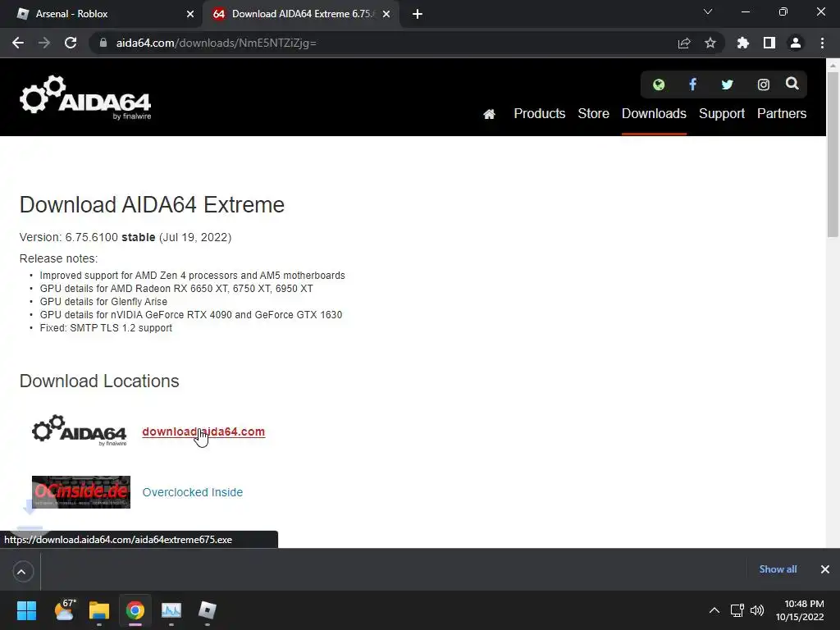Open Roblox from the taskbar
Screen dimensions: 840x630
pos(208,610)
